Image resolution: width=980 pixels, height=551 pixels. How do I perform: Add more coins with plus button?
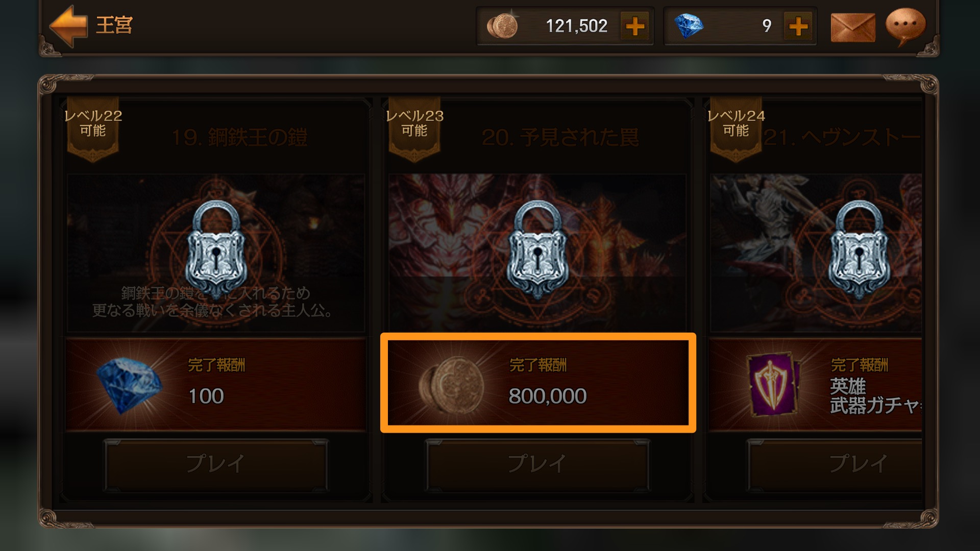click(635, 26)
